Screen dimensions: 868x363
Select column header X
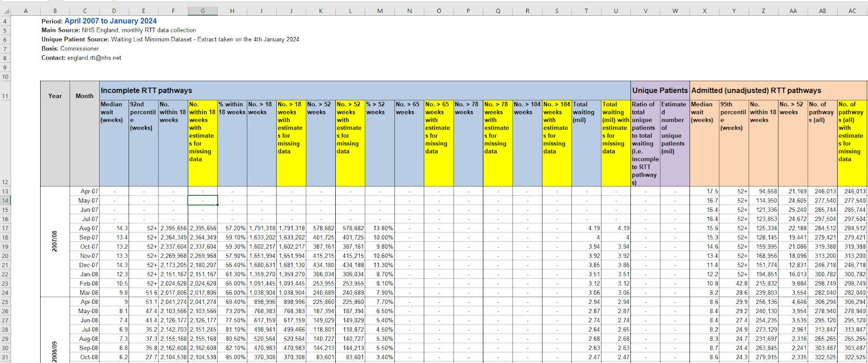pos(704,11)
